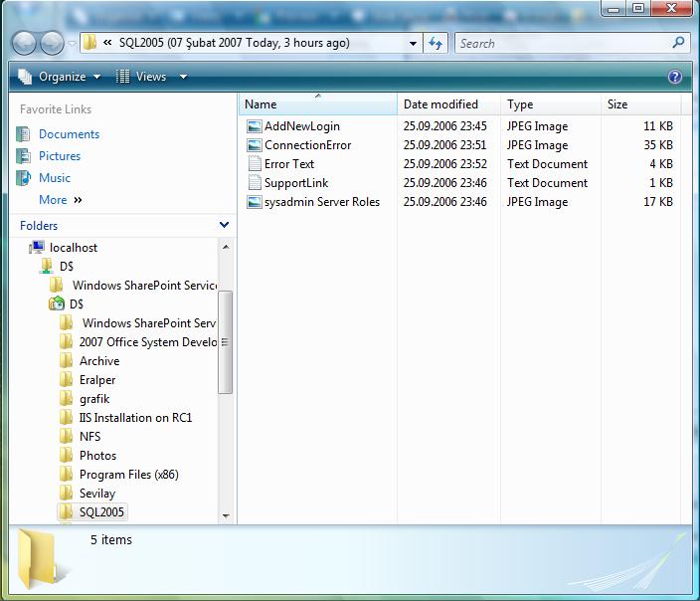Select the SQL2005 folder in tree
The image size is (700, 601).
tap(101, 512)
